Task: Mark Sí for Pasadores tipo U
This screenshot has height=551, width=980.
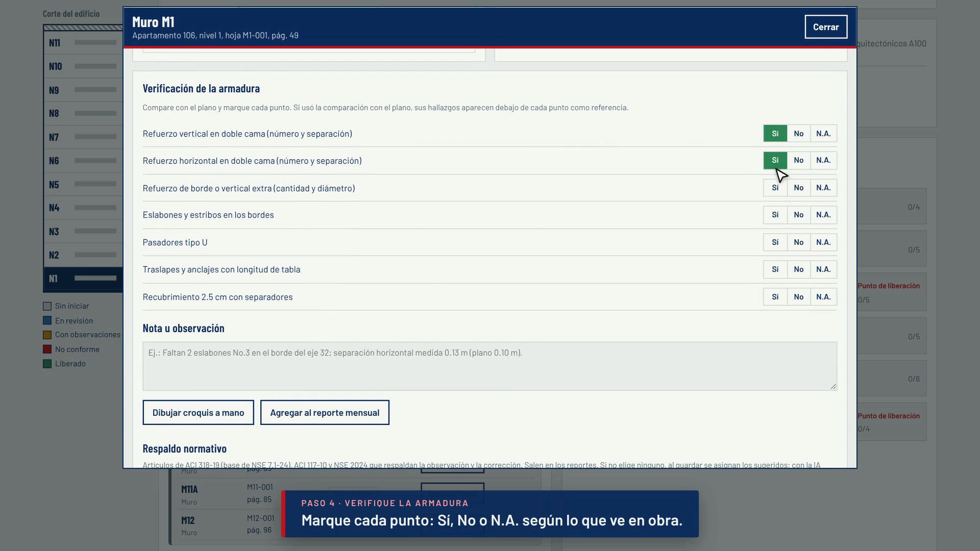Action: coord(775,242)
